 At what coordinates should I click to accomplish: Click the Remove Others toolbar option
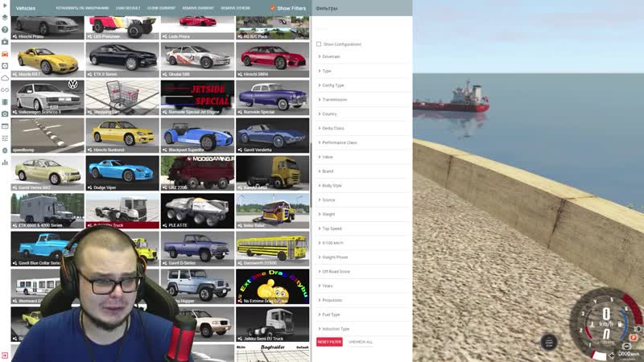pos(235,8)
